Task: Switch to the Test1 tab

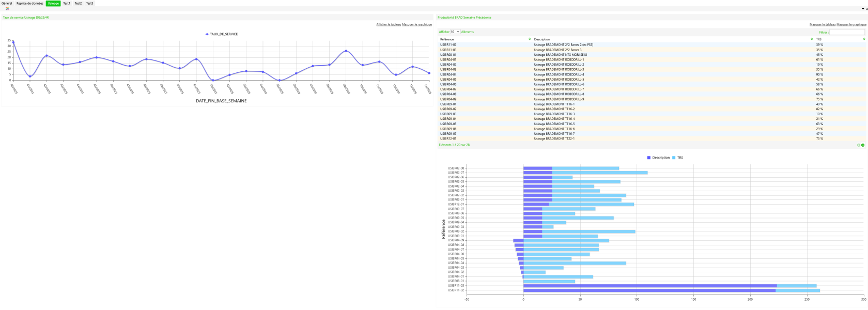Action: 67,4
